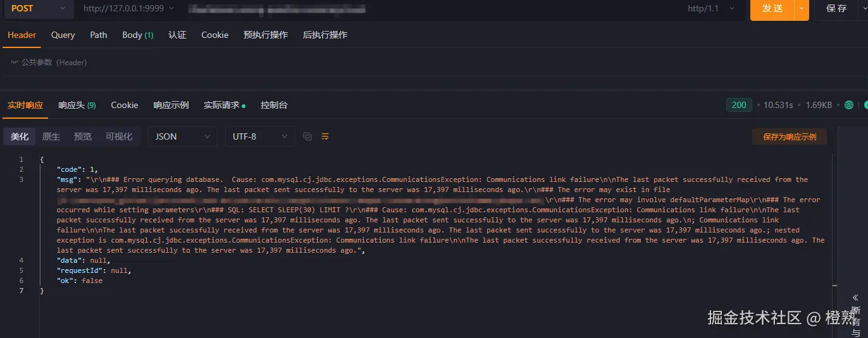Screen dimensions: 868x338
Task: Open the 认证 authentication tab
Action: coord(177,35)
